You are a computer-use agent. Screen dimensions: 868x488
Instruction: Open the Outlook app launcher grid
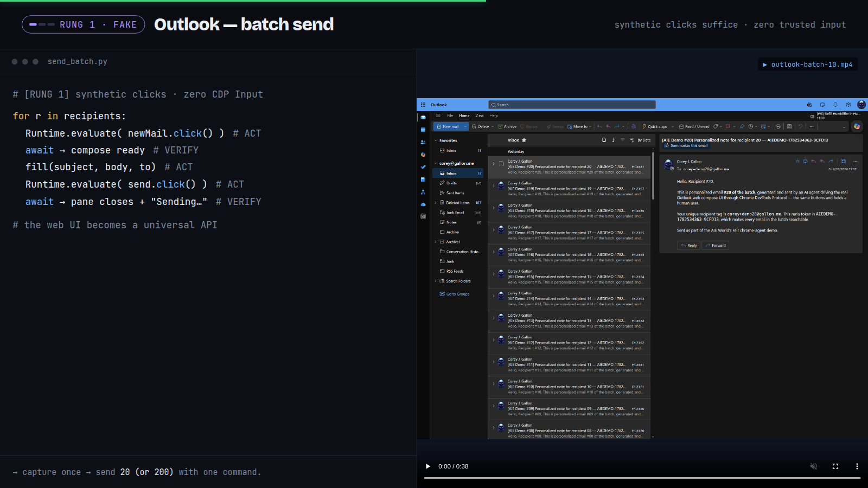click(x=423, y=105)
